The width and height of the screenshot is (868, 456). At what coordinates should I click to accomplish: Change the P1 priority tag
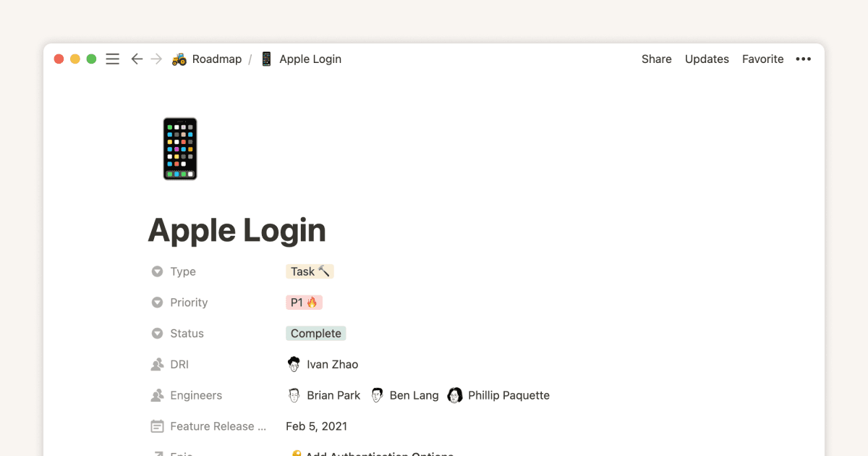[304, 302]
